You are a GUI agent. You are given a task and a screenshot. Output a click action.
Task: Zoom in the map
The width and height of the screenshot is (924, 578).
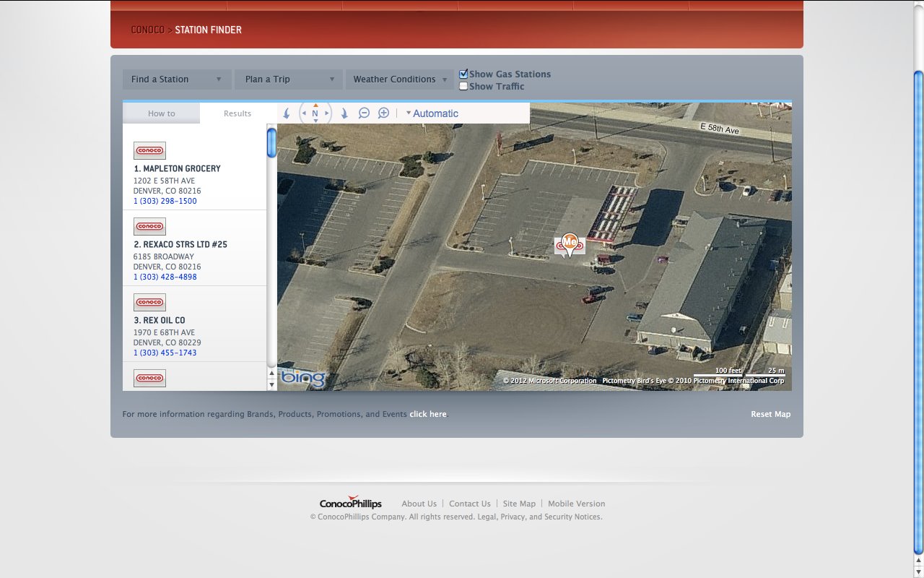click(x=384, y=113)
